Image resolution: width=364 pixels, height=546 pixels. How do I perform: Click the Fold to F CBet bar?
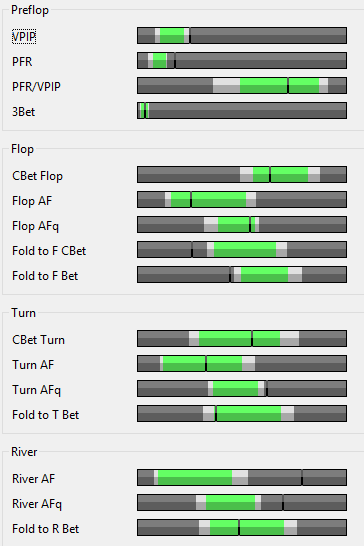(242, 250)
